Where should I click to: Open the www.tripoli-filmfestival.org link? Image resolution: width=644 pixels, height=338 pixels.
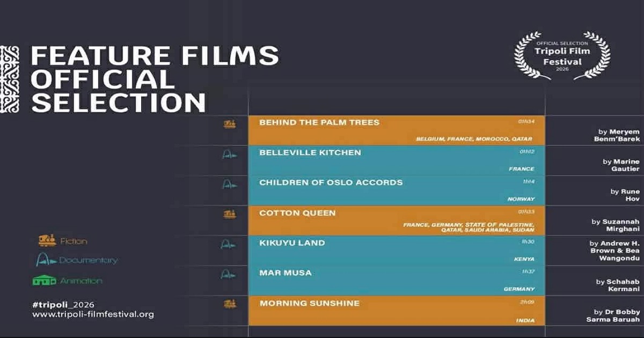pyautogui.click(x=93, y=314)
